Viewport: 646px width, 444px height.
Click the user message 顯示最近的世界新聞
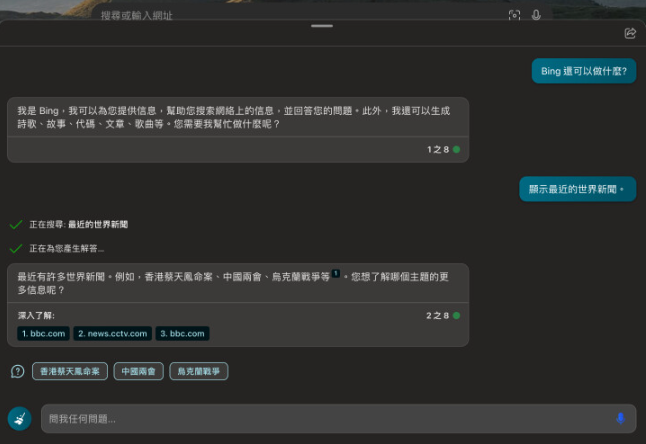point(578,189)
